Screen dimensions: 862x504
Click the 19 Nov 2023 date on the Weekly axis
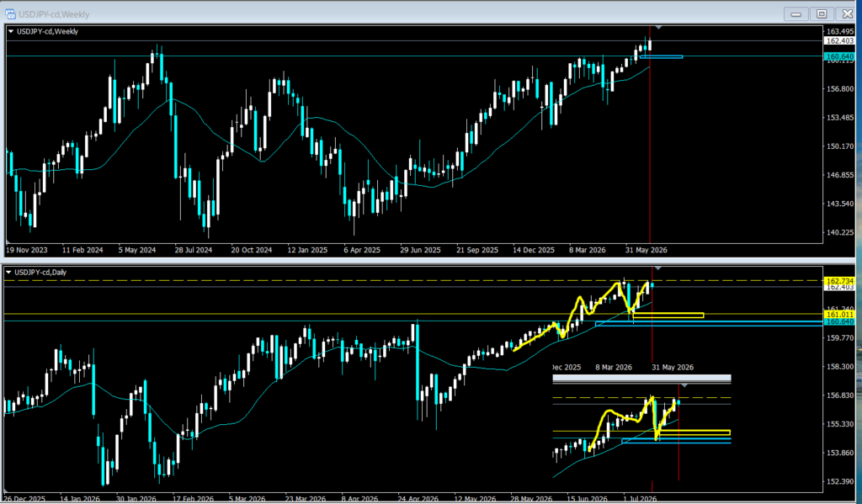coord(26,250)
